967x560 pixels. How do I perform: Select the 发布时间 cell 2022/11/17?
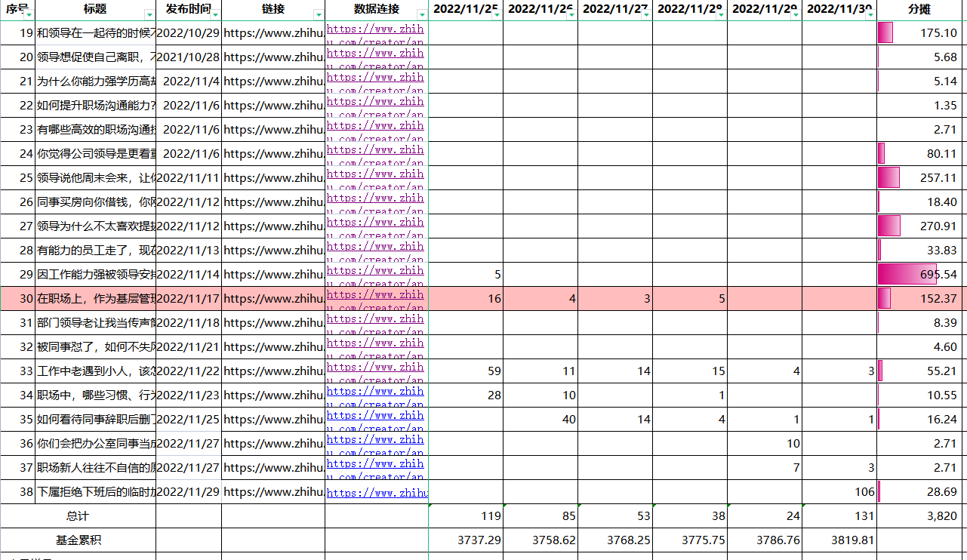pos(189,299)
